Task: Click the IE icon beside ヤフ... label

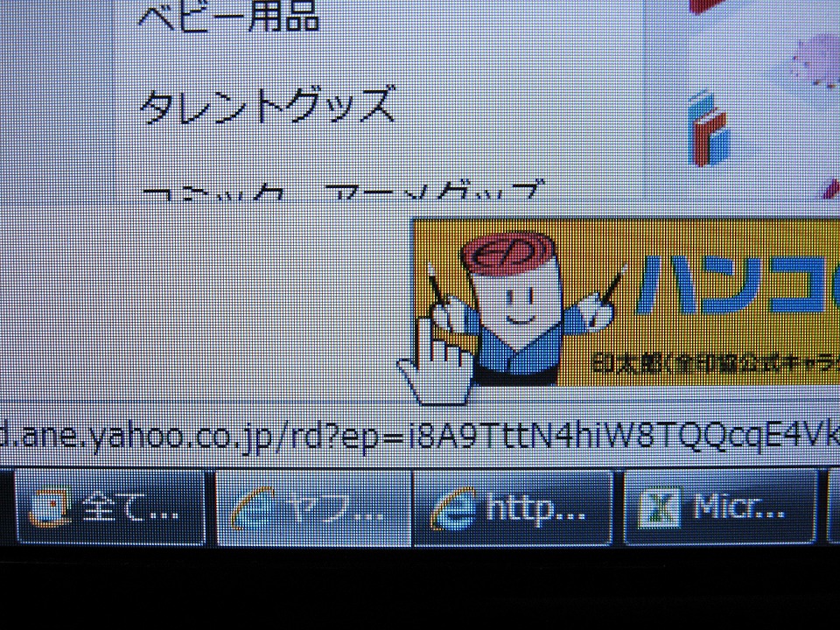Action: pos(255,509)
